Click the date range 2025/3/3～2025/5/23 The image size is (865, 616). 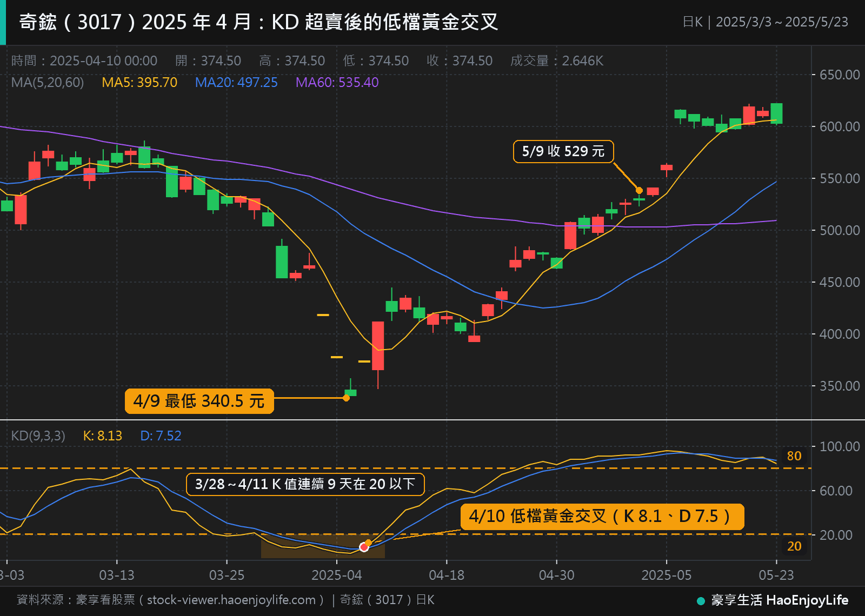pos(782,22)
